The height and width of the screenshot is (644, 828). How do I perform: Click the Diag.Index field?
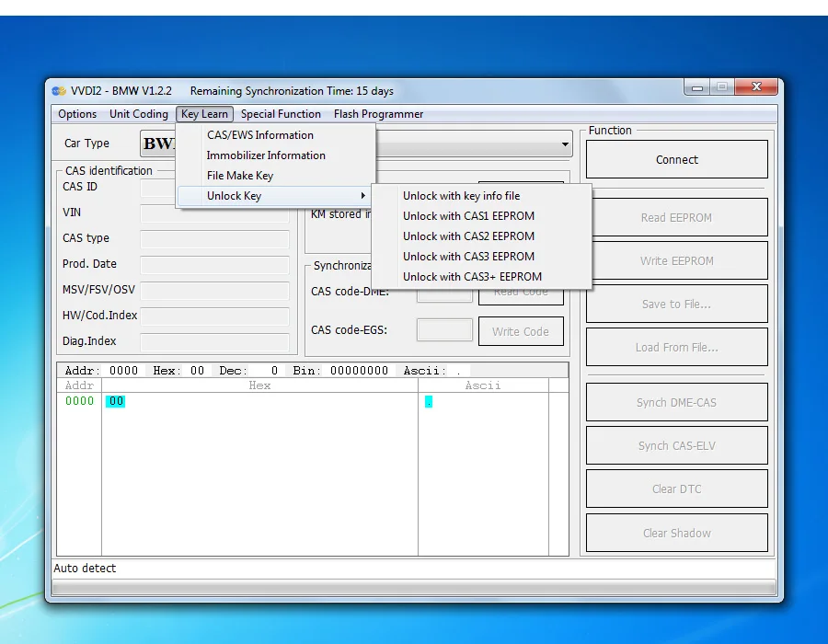pos(215,342)
